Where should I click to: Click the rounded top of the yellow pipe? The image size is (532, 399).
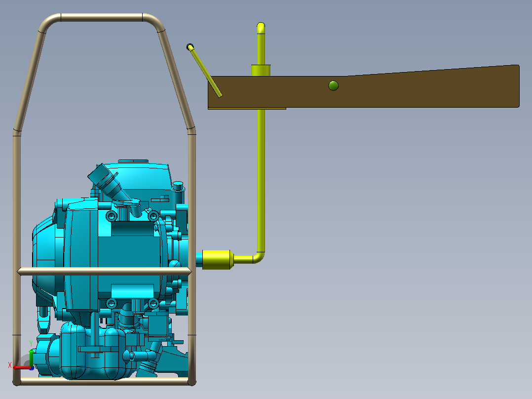point(261,27)
